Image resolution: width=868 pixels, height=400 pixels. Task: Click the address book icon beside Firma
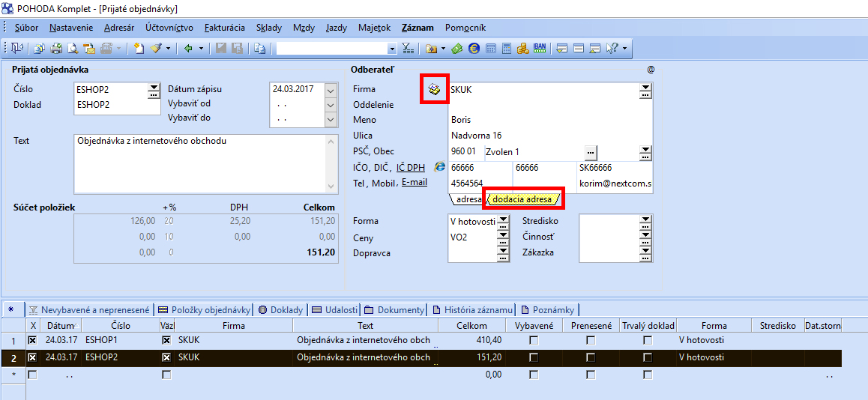click(435, 89)
